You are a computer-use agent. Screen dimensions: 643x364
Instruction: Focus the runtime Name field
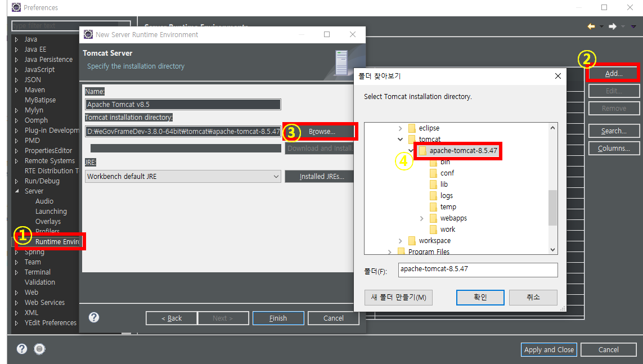pyautogui.click(x=183, y=105)
